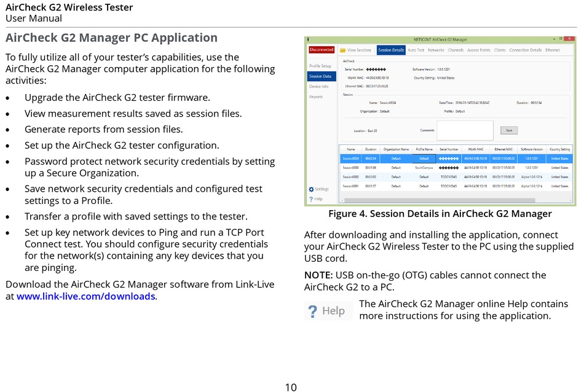The width and height of the screenshot is (584, 392).
Task: Click the Save button next to Comments
Action: (x=509, y=130)
